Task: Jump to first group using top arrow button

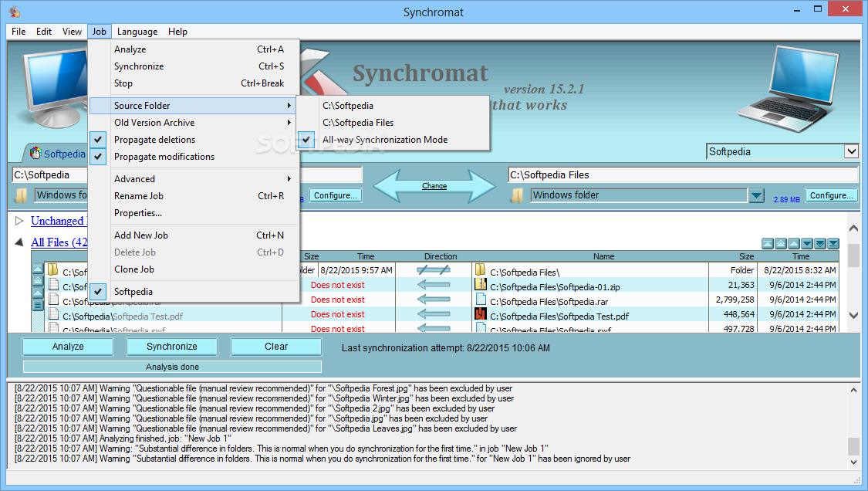Action: [767, 244]
